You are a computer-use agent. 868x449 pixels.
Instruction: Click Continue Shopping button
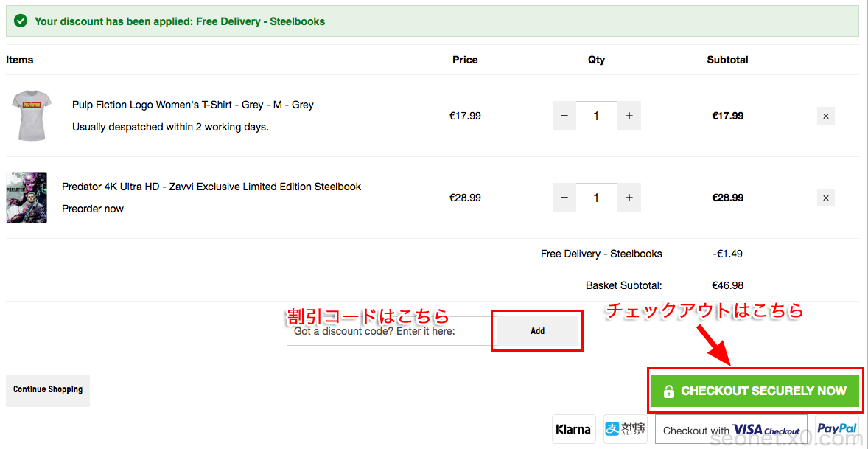[x=48, y=390]
